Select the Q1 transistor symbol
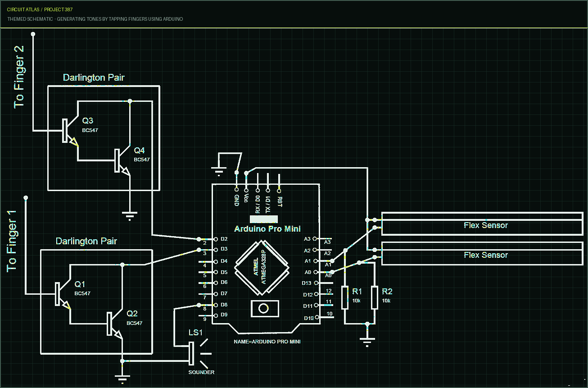This screenshot has width=588, height=388. [x=63, y=294]
